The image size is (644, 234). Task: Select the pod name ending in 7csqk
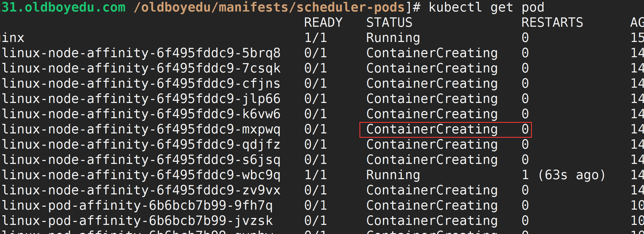[141, 68]
